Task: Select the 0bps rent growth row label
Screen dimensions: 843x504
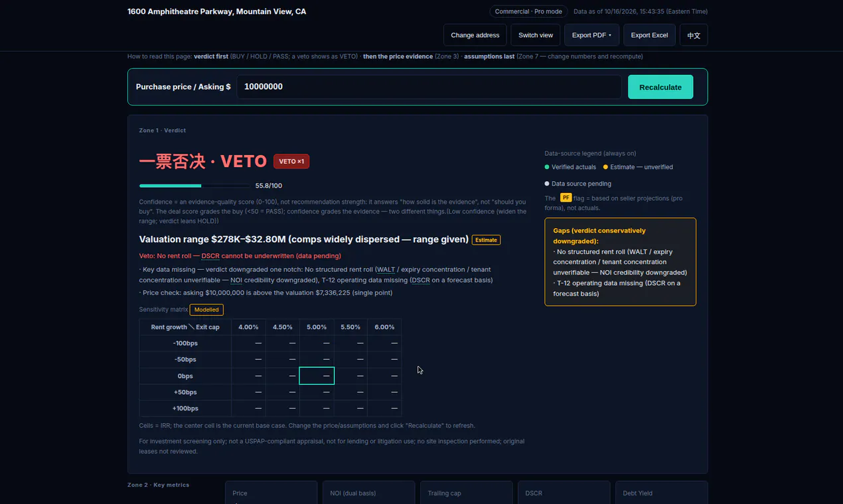Action: tap(185, 376)
